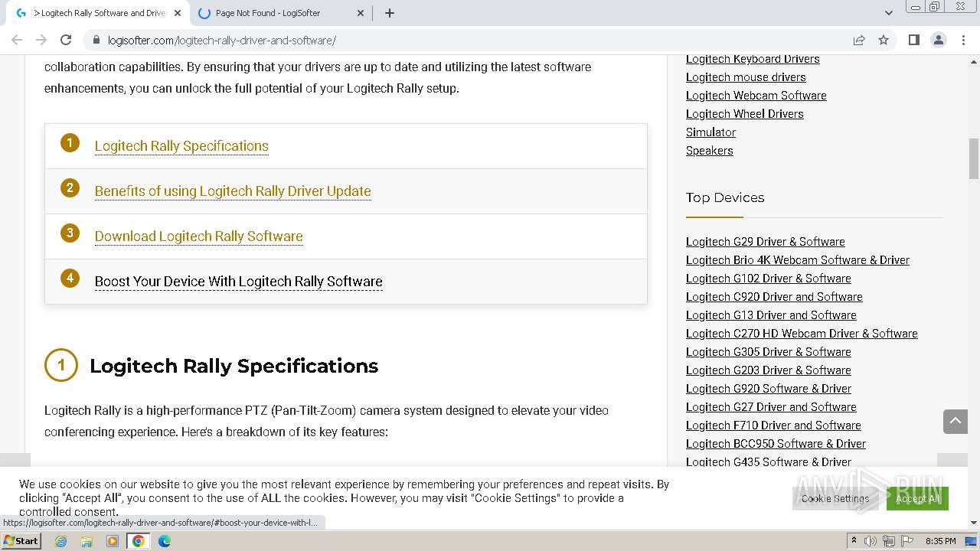Viewport: 980px width, 551px height.
Task: Open the Windows Start menu
Action: coord(21,540)
